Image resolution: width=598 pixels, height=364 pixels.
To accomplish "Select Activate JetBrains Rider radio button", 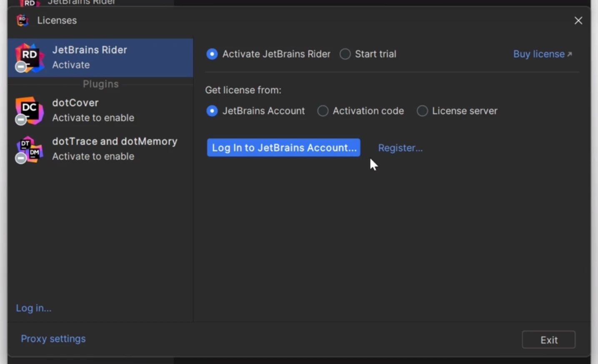I will point(212,54).
